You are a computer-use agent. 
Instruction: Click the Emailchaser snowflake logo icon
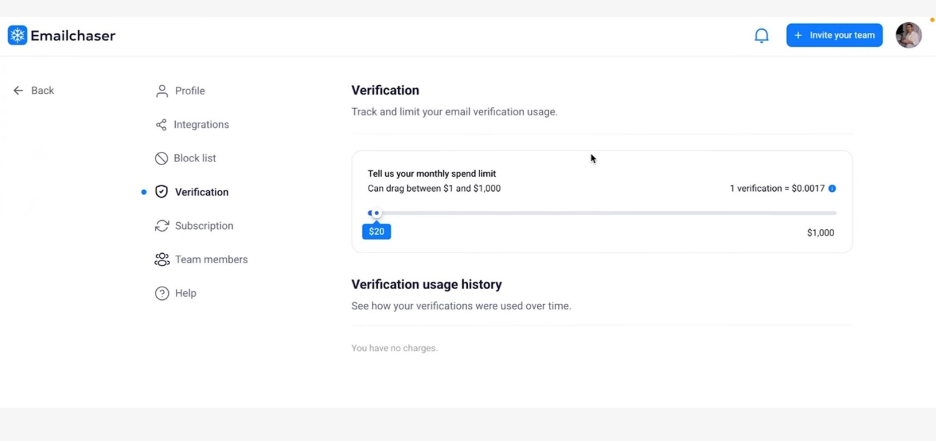pyautogui.click(x=17, y=36)
